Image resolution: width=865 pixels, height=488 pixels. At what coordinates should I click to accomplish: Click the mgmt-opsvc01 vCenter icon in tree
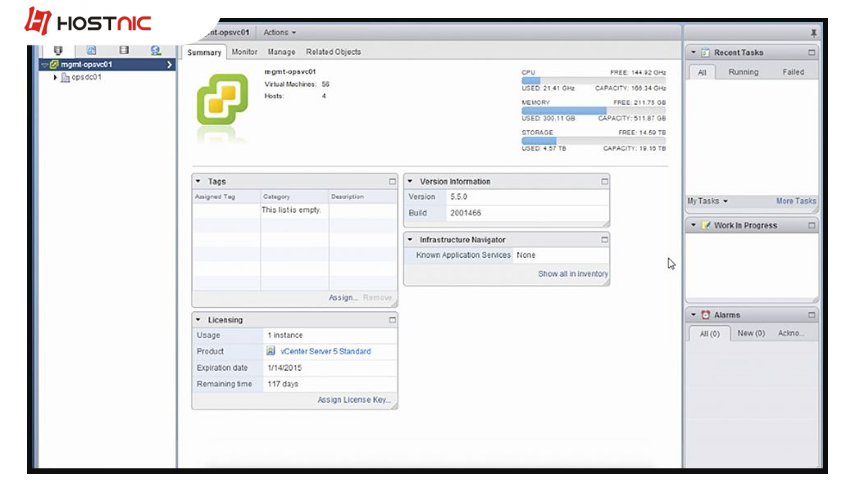click(54, 65)
